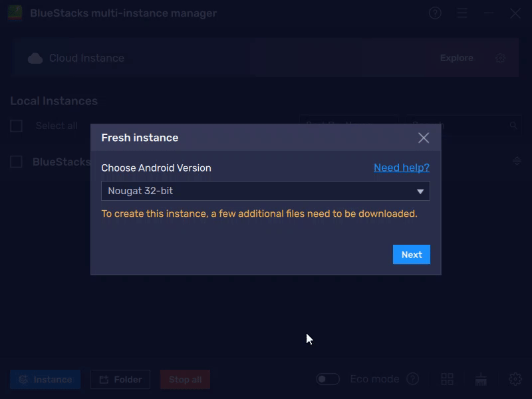Open the settings gear at bottom right

pos(515,379)
